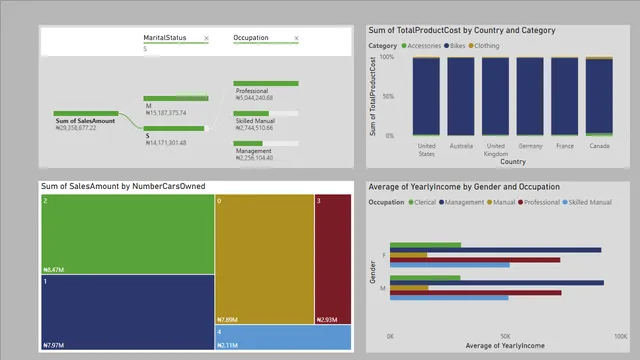Select the S marital status node
The height and width of the screenshot is (360, 640).
point(176,129)
